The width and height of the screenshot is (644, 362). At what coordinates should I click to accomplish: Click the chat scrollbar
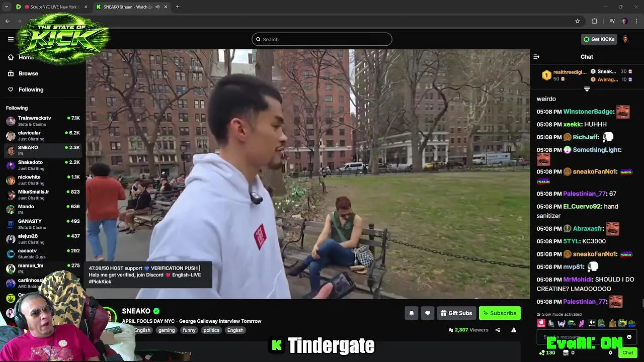point(642,302)
